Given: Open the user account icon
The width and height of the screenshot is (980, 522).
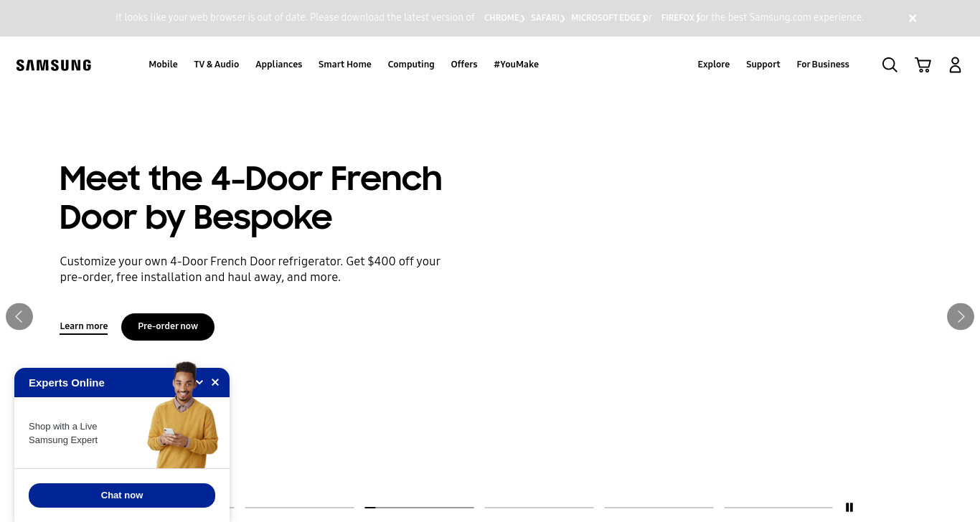Looking at the screenshot, I should click(955, 65).
